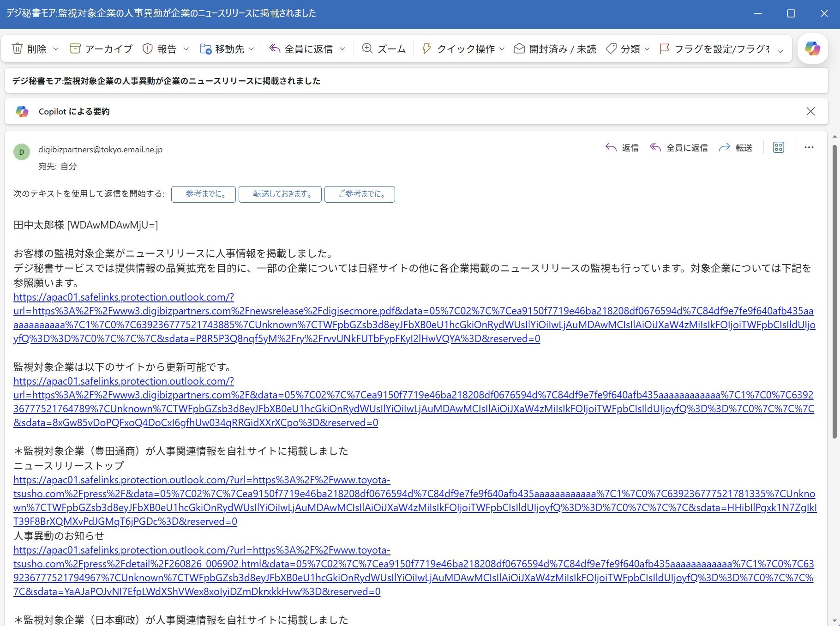Open the 報告 dropdown arrow

(186, 48)
